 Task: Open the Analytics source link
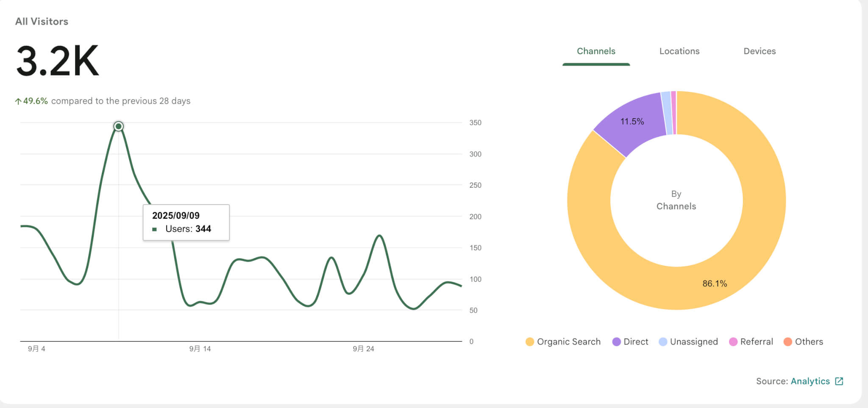click(x=810, y=381)
